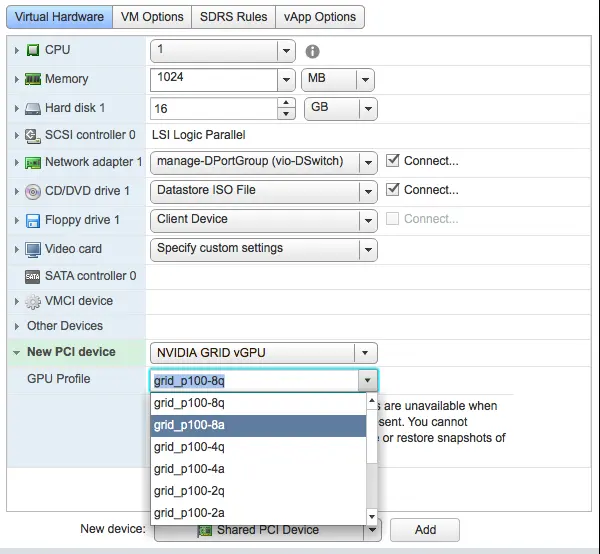
Task: Select grid_p100-2q profile option
Action: click(258, 491)
